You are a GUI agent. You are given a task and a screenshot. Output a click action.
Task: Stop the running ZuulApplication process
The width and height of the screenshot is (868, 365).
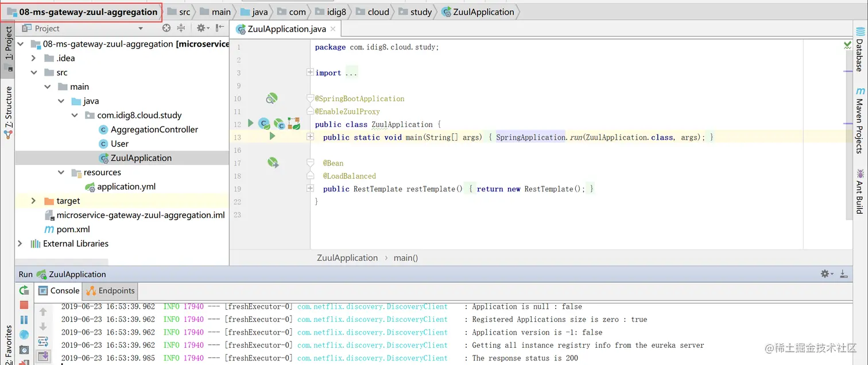tap(24, 305)
